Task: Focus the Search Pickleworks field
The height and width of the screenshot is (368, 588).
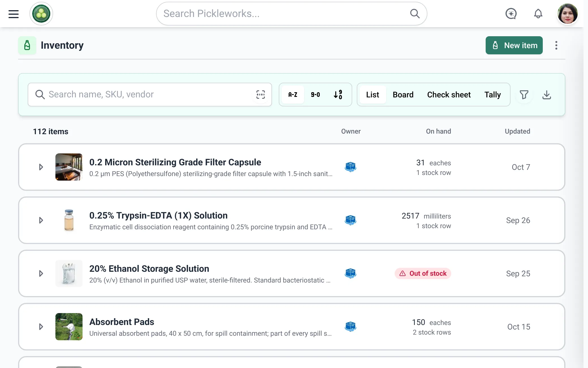Action: (291, 14)
